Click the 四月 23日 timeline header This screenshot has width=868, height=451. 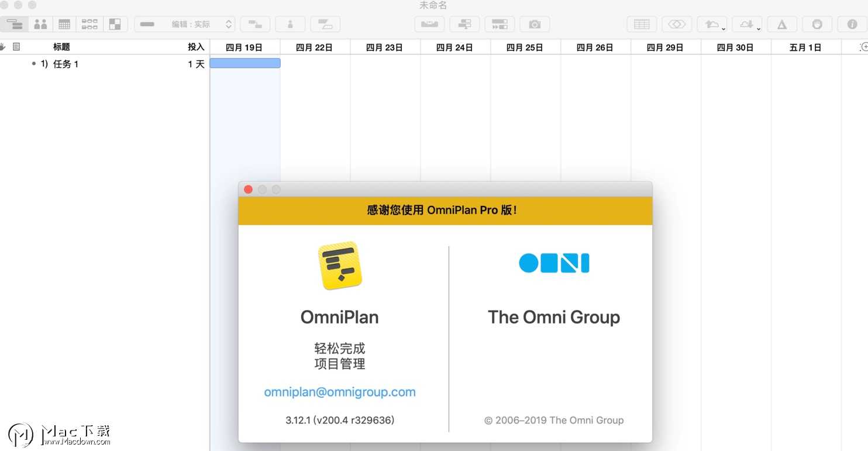pos(385,47)
